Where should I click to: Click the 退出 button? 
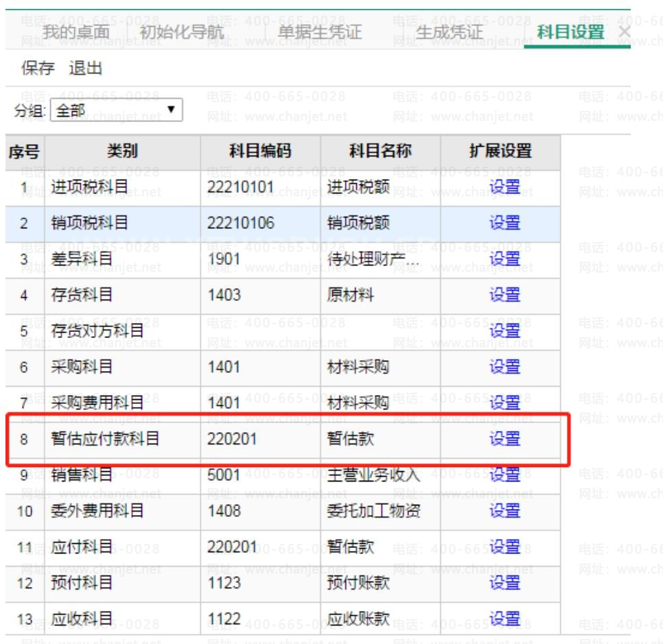coord(86,68)
